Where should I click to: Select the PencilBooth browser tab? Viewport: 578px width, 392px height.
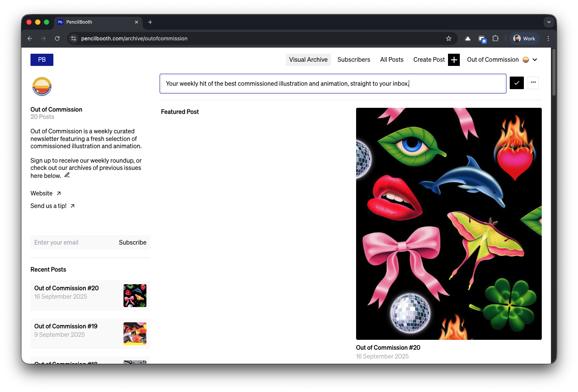click(x=98, y=22)
